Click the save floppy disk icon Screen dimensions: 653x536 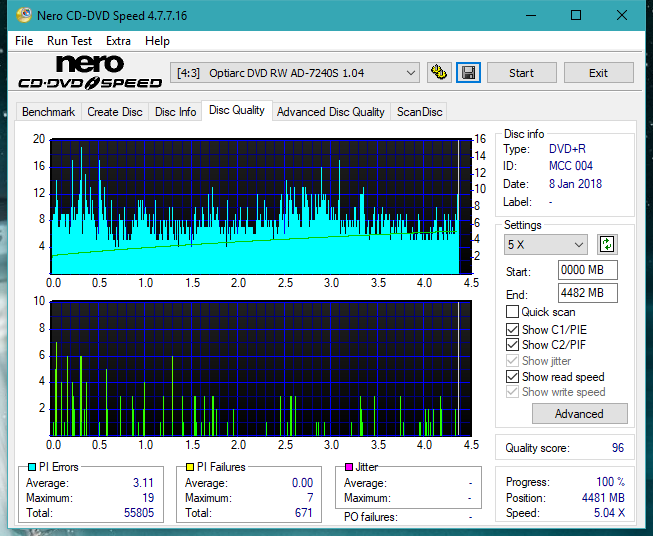(x=468, y=73)
